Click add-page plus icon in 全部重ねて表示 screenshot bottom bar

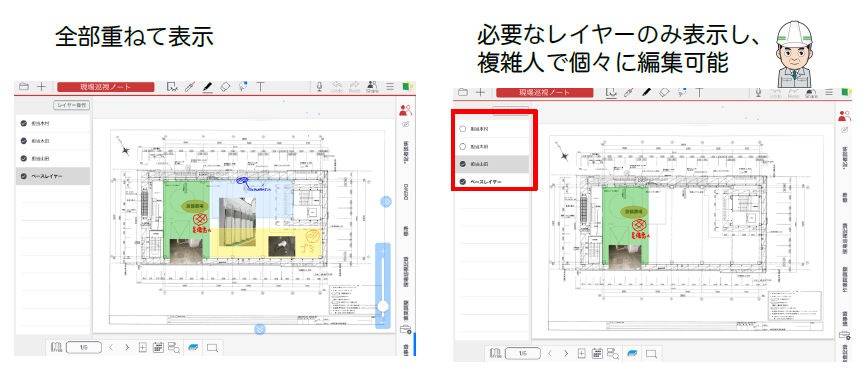pos(143,347)
